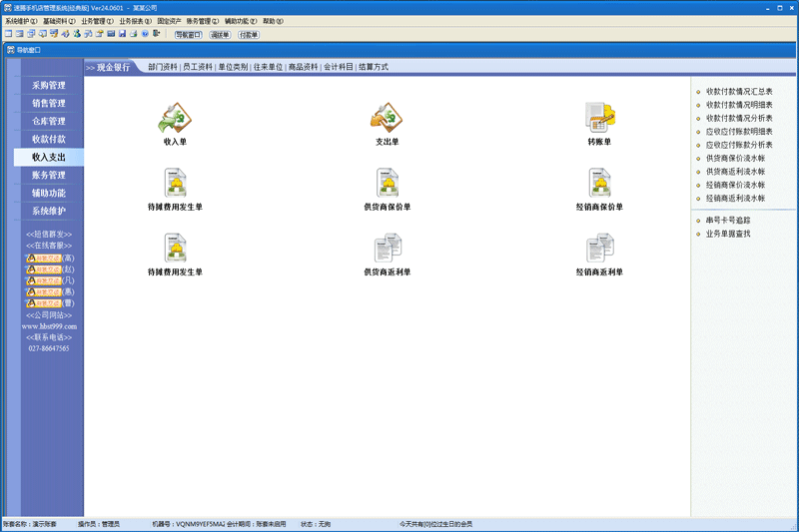Image resolution: width=799 pixels, height=532 pixels.
Task: Open the 基础资料 menu
Action: click(x=59, y=21)
